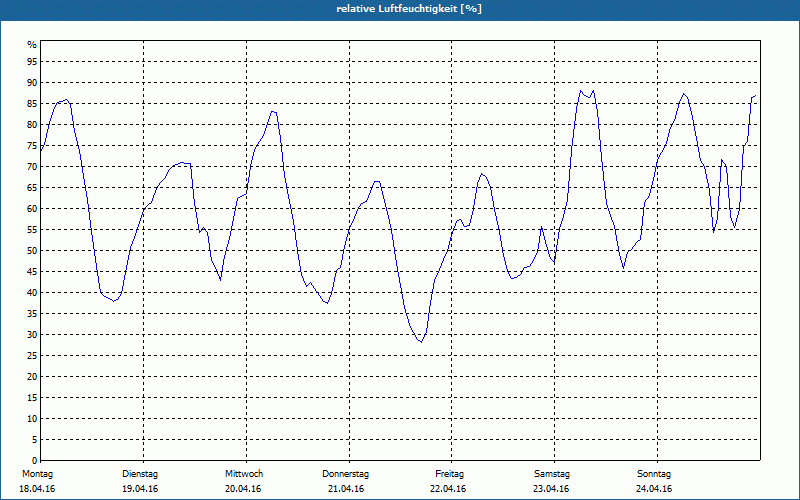Click the 95 y-axis value
Viewport: 800px width, 500px height.
pyautogui.click(x=32, y=62)
